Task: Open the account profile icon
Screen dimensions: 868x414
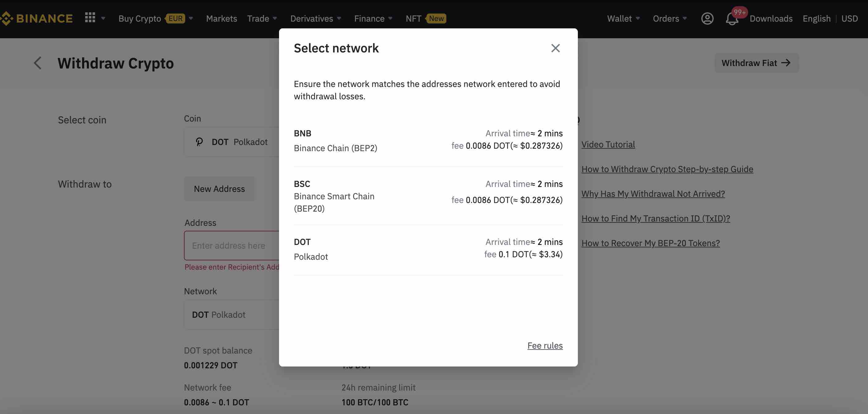Action: [x=707, y=19]
